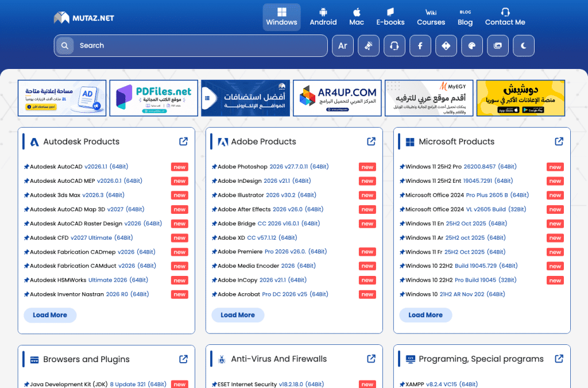588x388 pixels.
Task: Switch language with the Ar button
Action: (x=343, y=46)
